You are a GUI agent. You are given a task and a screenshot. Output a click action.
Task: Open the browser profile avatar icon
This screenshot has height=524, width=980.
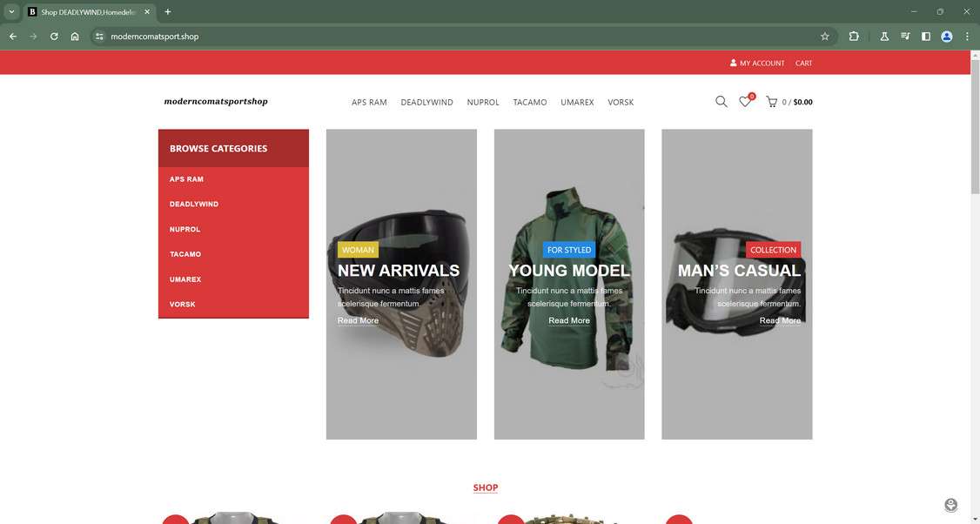(x=945, y=37)
